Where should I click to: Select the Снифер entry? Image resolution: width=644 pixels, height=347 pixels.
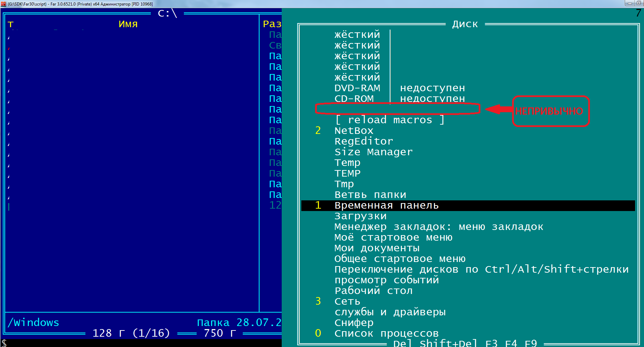354,323
